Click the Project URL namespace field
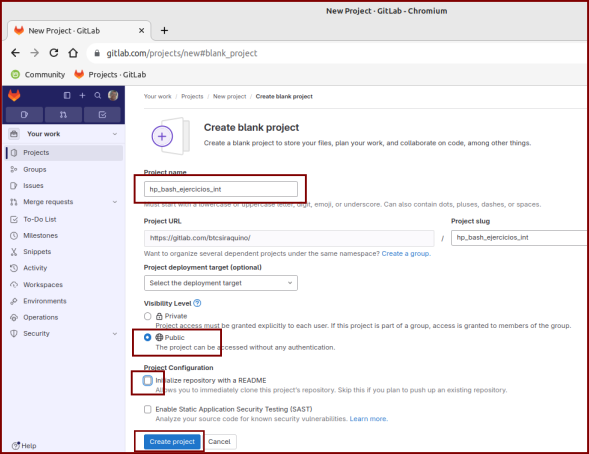This screenshot has height=454, width=589. (289, 238)
